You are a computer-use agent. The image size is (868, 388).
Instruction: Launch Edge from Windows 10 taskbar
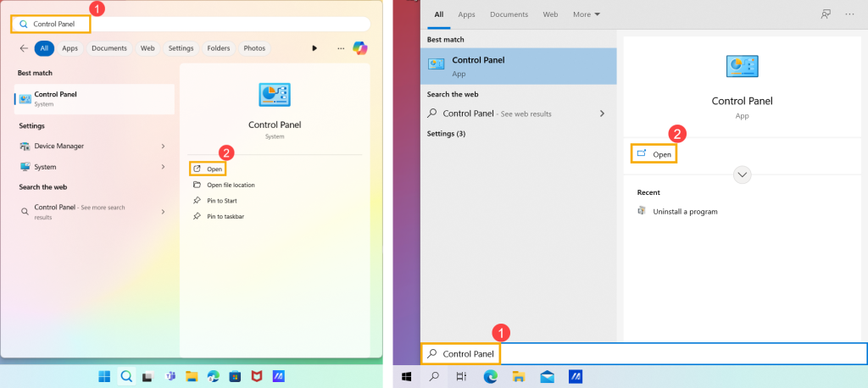pos(490,377)
